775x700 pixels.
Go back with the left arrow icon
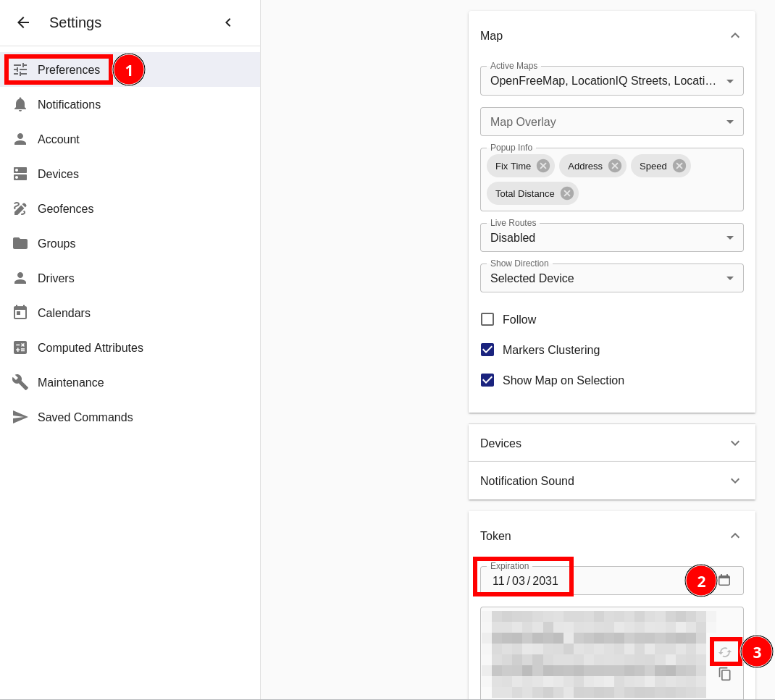point(23,22)
